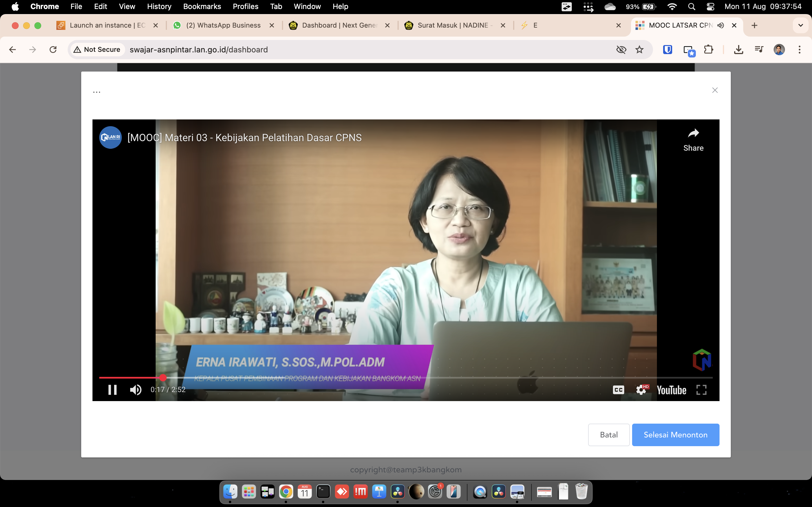812x507 pixels.
Task: Enter fullscreen video mode
Action: click(701, 390)
